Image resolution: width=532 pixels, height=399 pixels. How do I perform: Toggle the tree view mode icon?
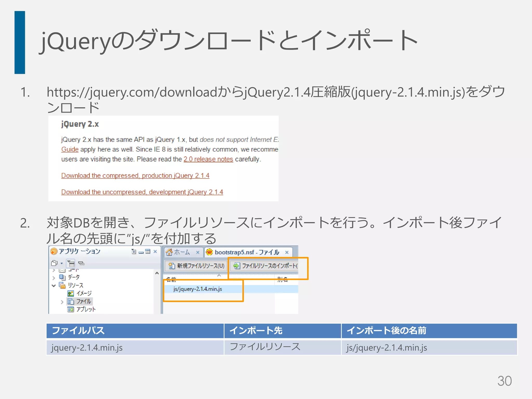tap(71, 263)
